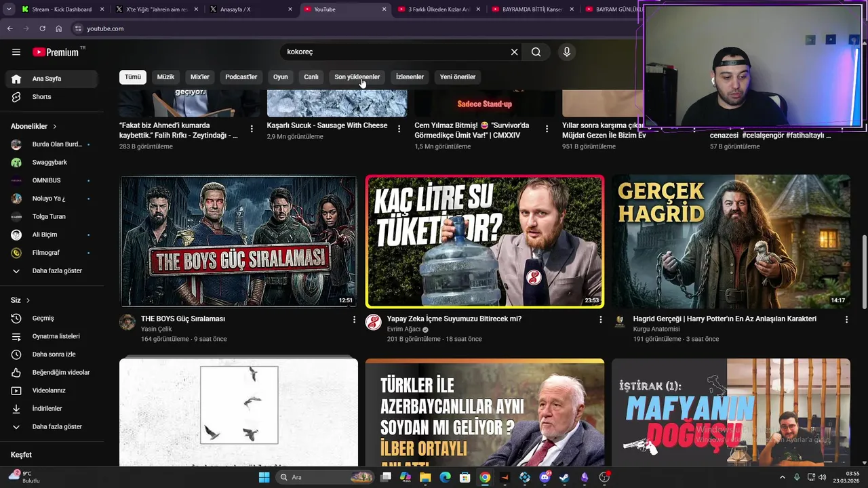Viewport: 868px width, 488px height.
Task: Select the Müzik filter chip
Action: (x=165, y=77)
